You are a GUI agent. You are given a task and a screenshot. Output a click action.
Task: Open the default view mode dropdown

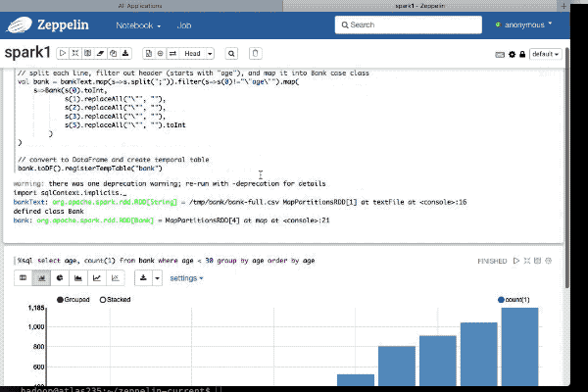(x=545, y=54)
